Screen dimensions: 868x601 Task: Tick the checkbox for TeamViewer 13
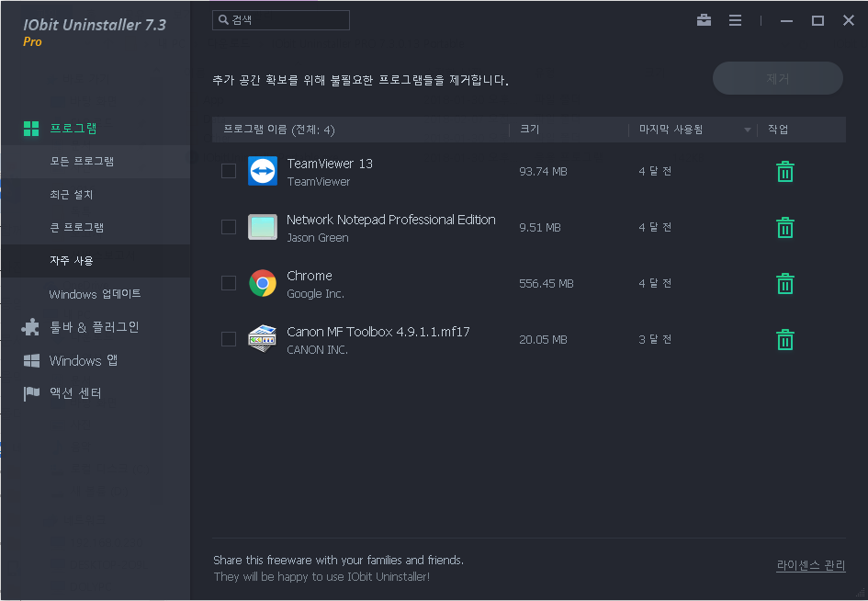(x=229, y=171)
